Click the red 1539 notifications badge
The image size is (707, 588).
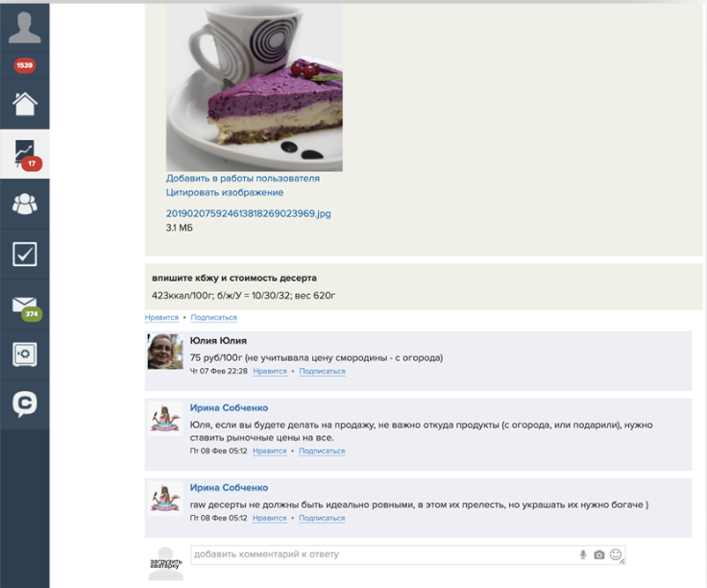pos(24,65)
